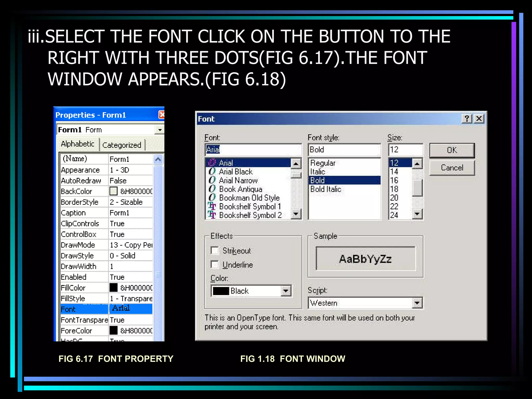Click the TrueType icon next to Bookshelf Symbol 1
Image resolution: width=532 pixels, height=399 pixels.
tap(212, 206)
